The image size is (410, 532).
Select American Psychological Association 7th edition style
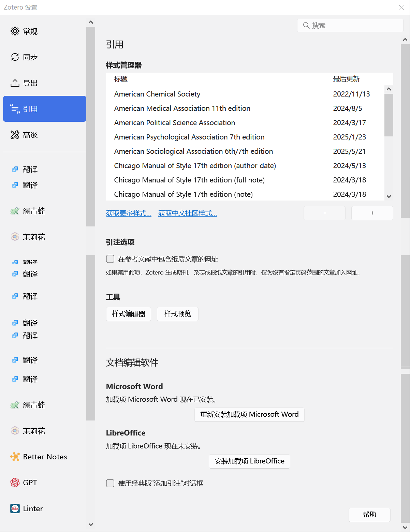[x=189, y=137]
